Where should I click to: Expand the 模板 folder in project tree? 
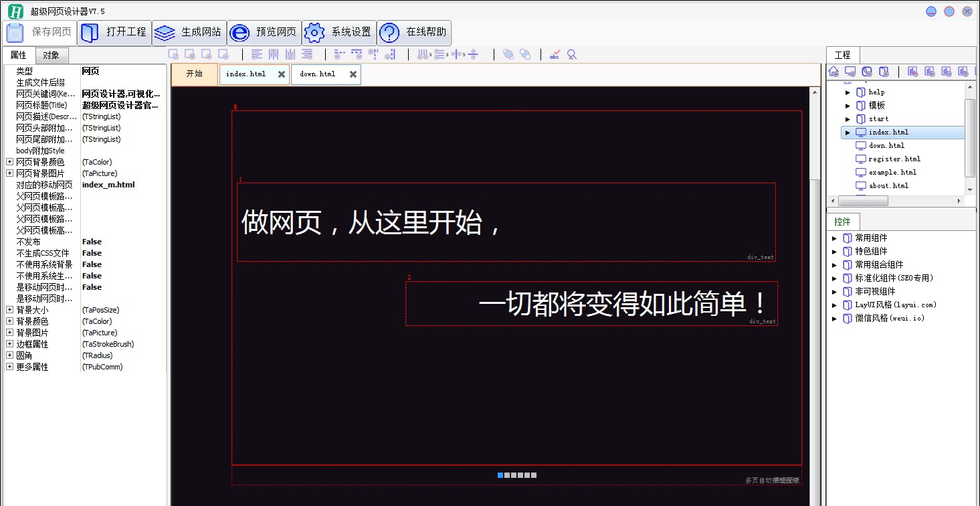click(x=848, y=105)
